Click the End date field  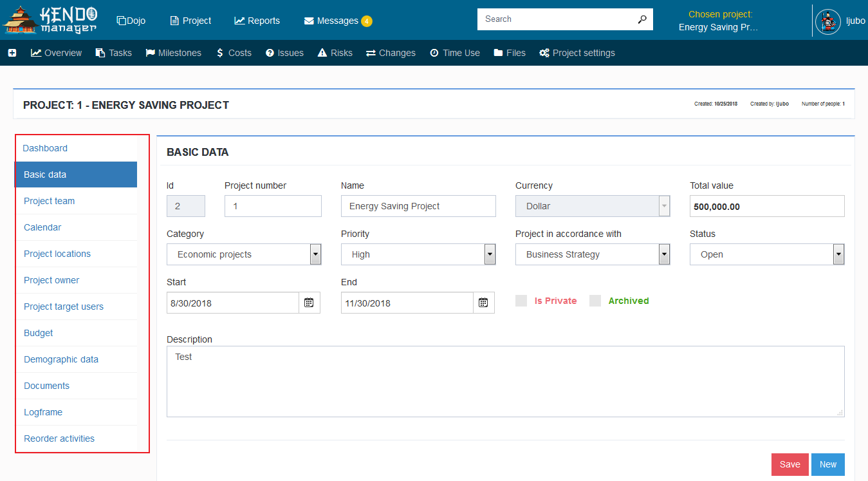[x=407, y=303]
